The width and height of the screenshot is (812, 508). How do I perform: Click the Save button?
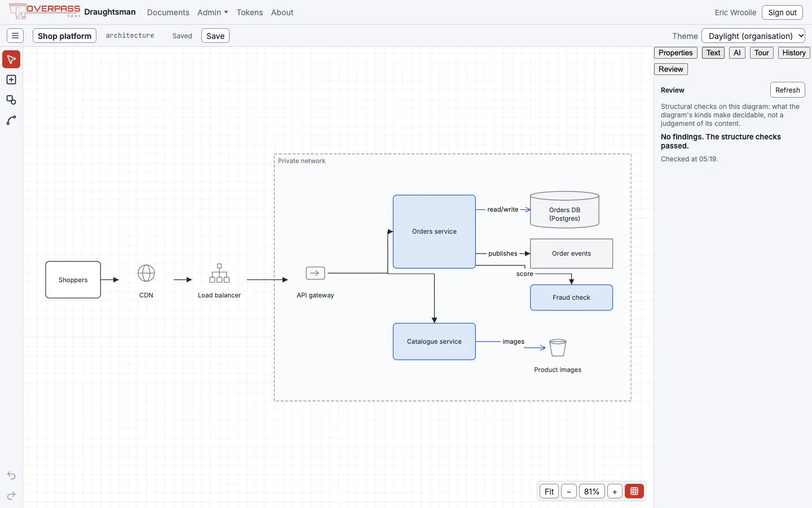[215, 36]
